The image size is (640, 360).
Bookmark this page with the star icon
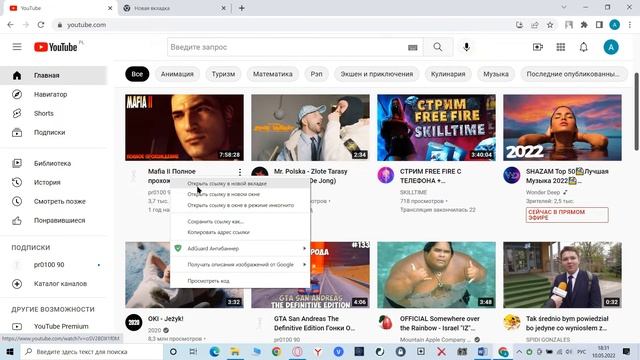pyautogui.click(x=550, y=25)
